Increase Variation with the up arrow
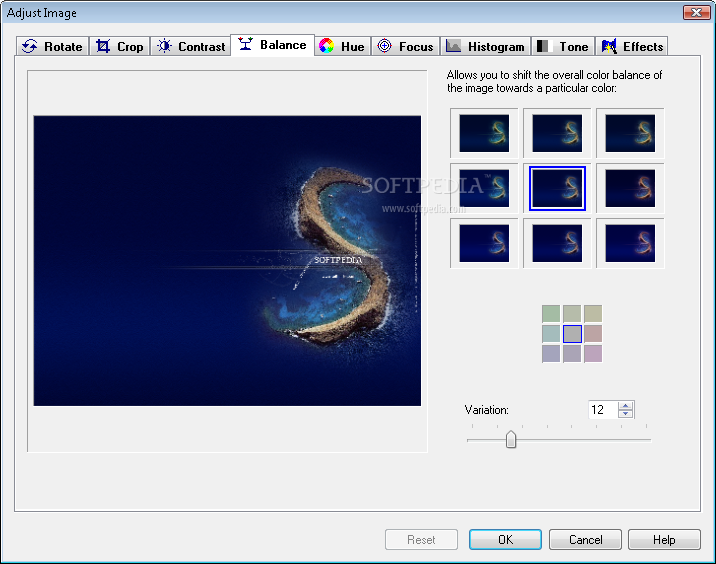 pyautogui.click(x=626, y=406)
